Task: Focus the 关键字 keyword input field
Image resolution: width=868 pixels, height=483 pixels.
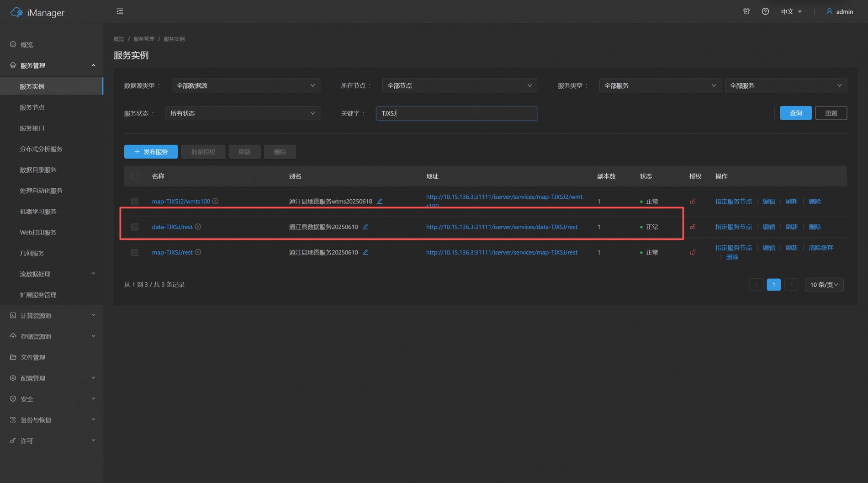Action: coord(457,113)
